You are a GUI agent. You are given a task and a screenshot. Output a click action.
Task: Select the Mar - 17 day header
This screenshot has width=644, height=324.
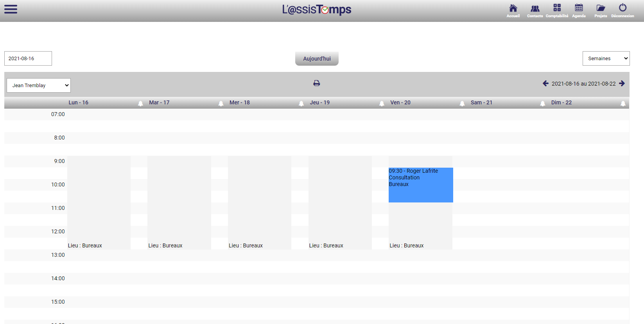159,103
